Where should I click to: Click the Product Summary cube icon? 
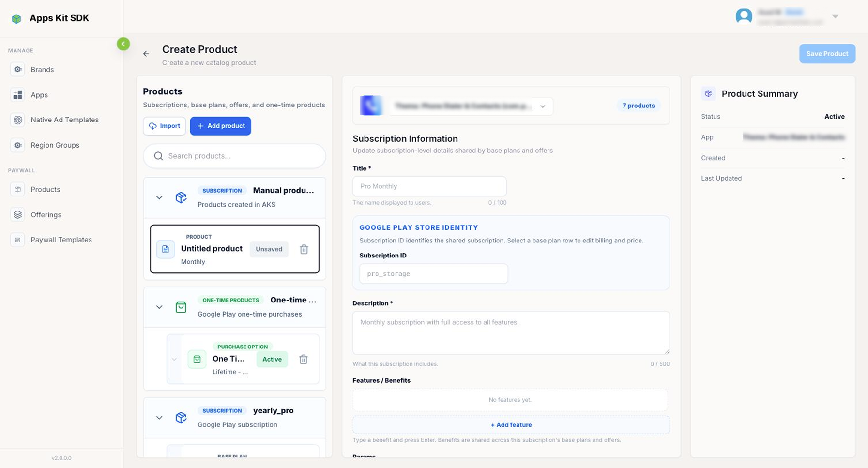pyautogui.click(x=708, y=94)
